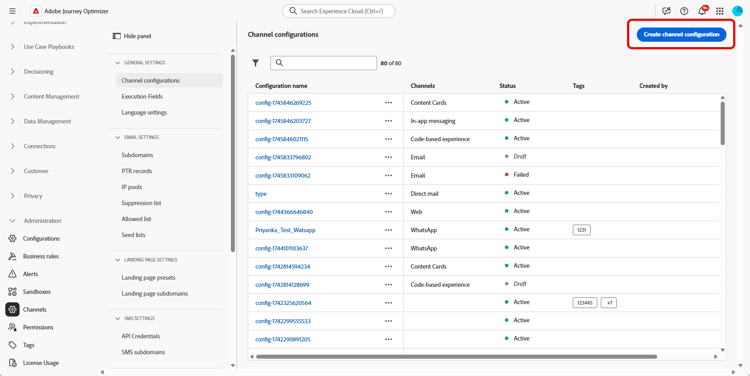Collapse the Email Settings section
Viewport: 750px width, 376px height.
(118, 137)
